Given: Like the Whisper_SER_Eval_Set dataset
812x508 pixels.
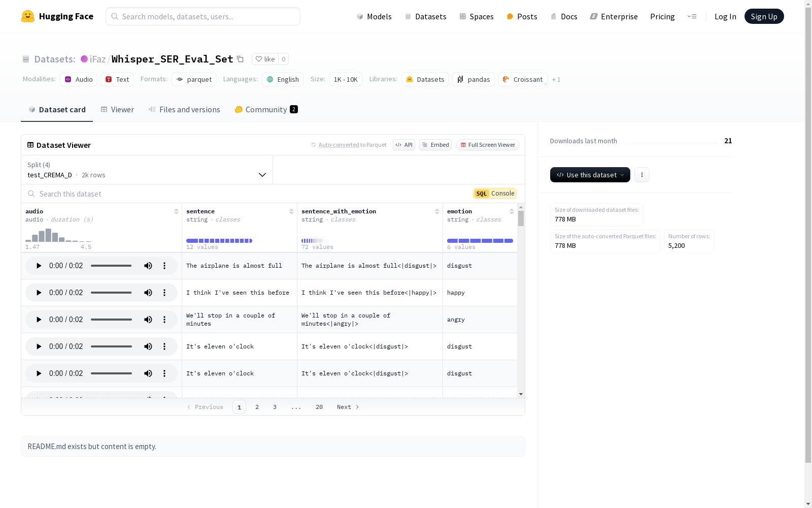Looking at the screenshot, I should tap(265, 59).
